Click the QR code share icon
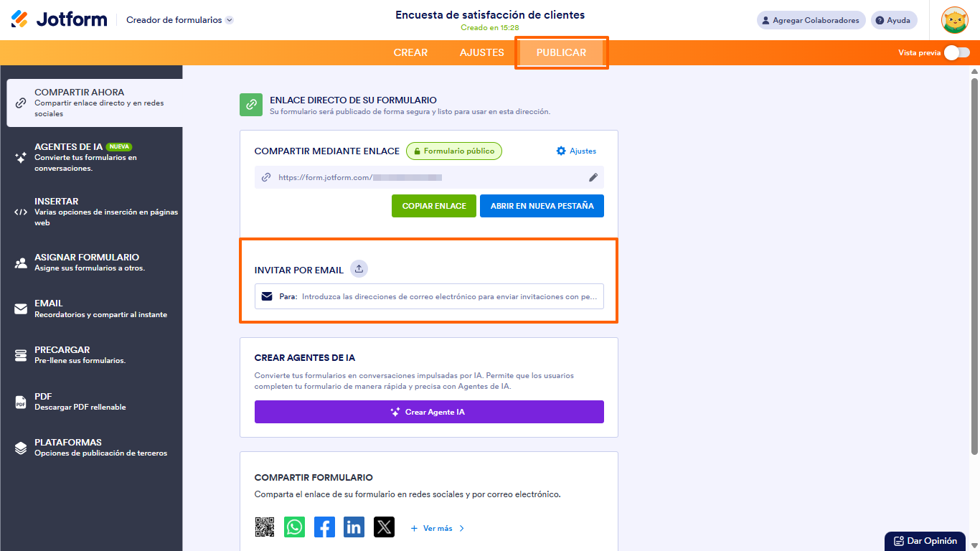 coord(265,527)
